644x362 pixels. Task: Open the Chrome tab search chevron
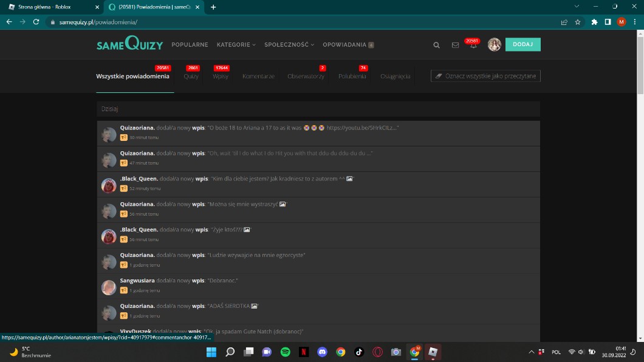(576, 6)
